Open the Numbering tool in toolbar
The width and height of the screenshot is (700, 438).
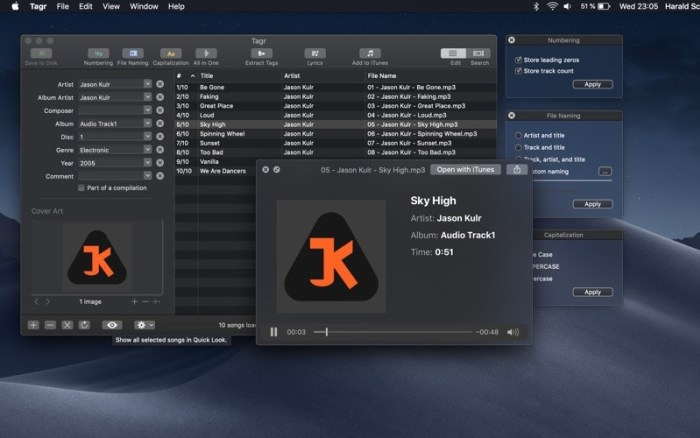99,53
